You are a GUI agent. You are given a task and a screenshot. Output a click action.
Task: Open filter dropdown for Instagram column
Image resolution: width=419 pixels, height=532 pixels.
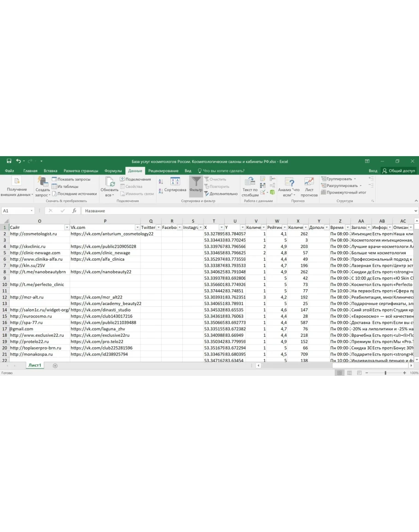pos(200,228)
